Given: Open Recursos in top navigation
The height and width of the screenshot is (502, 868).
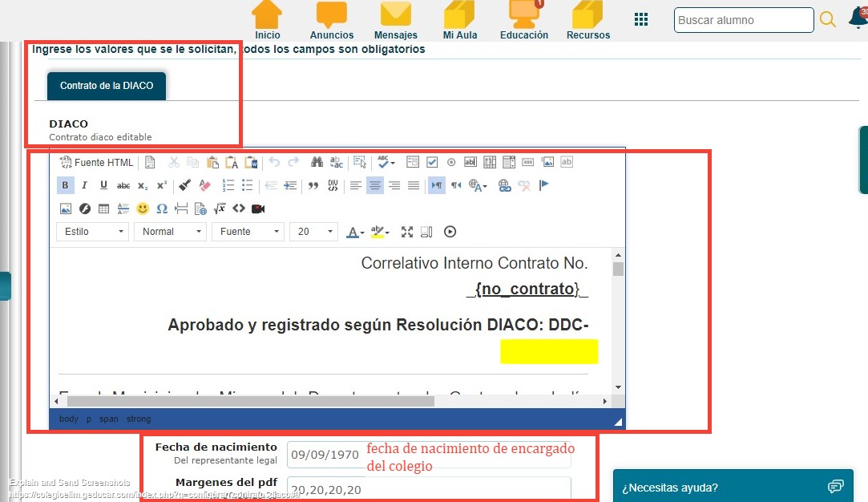Looking at the screenshot, I should point(588,21).
